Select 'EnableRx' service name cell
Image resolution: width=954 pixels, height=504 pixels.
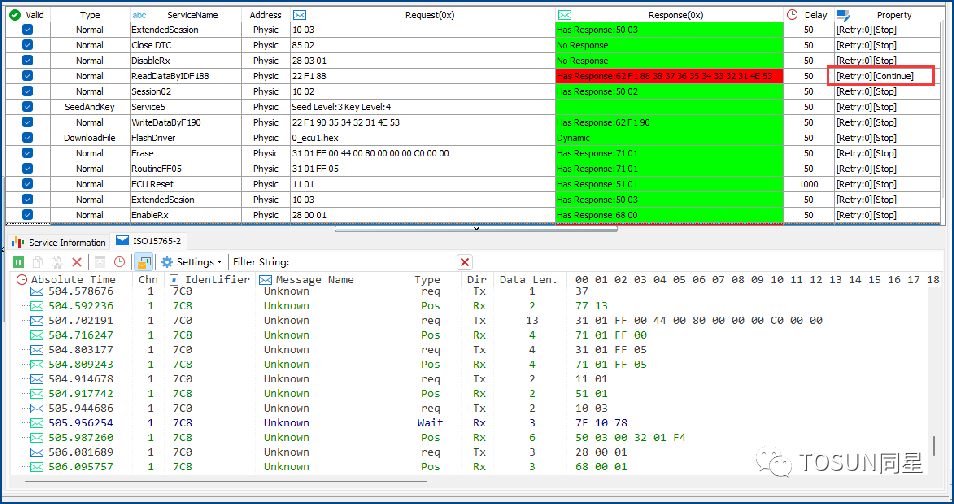pyautogui.click(x=186, y=215)
